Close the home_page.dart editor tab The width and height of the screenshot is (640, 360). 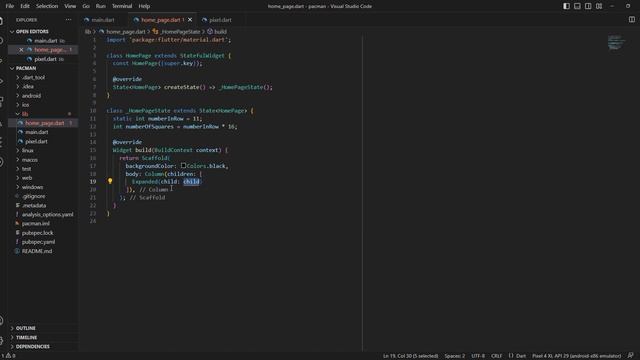190,20
